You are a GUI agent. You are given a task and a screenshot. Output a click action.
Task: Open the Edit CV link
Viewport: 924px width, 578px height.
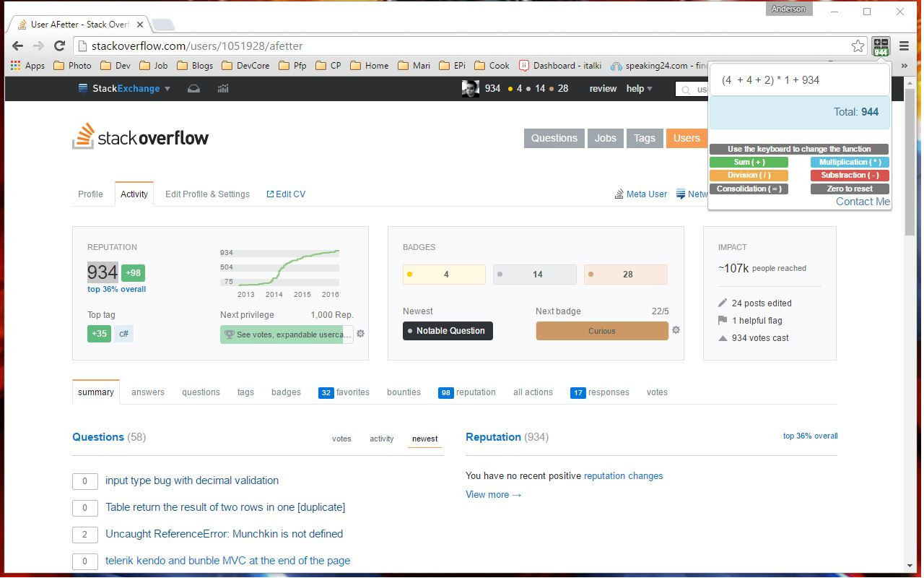point(286,194)
